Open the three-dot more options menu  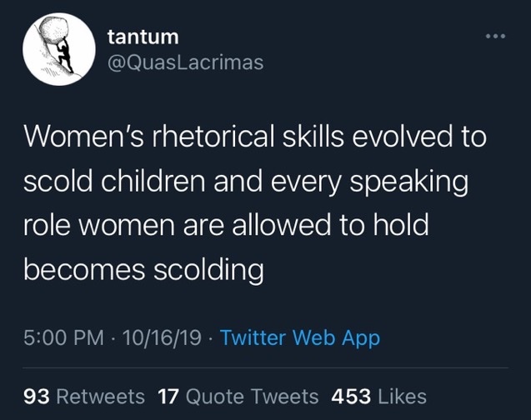coord(497,39)
